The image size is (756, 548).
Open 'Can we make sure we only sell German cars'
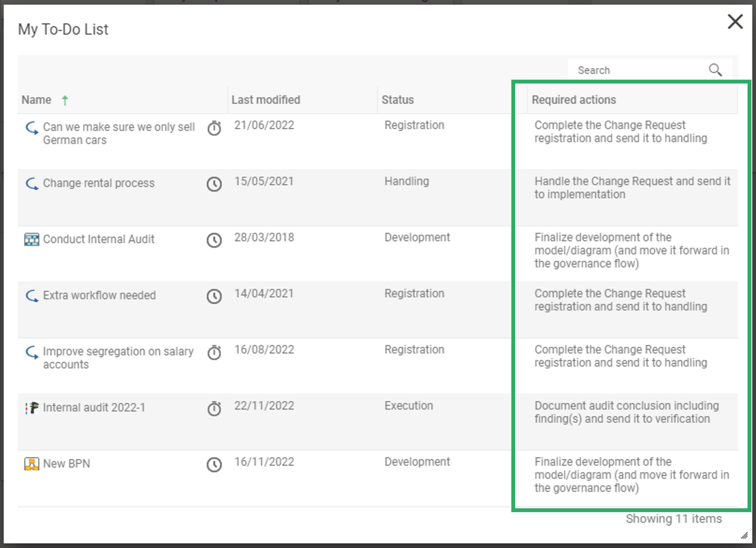pos(119,133)
